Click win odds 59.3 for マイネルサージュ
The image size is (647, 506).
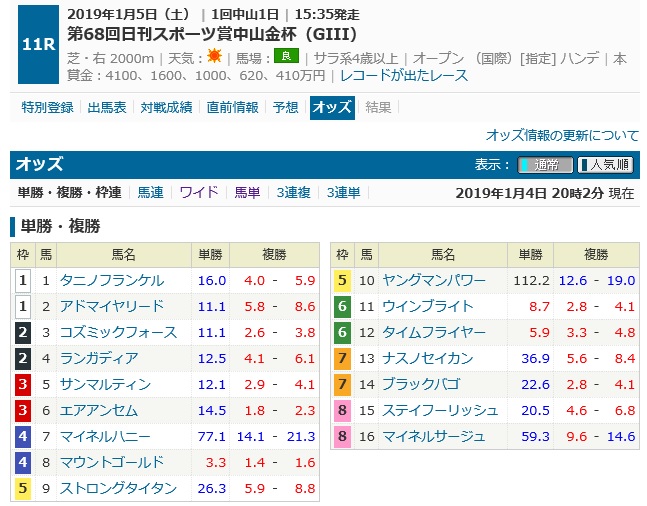point(535,437)
